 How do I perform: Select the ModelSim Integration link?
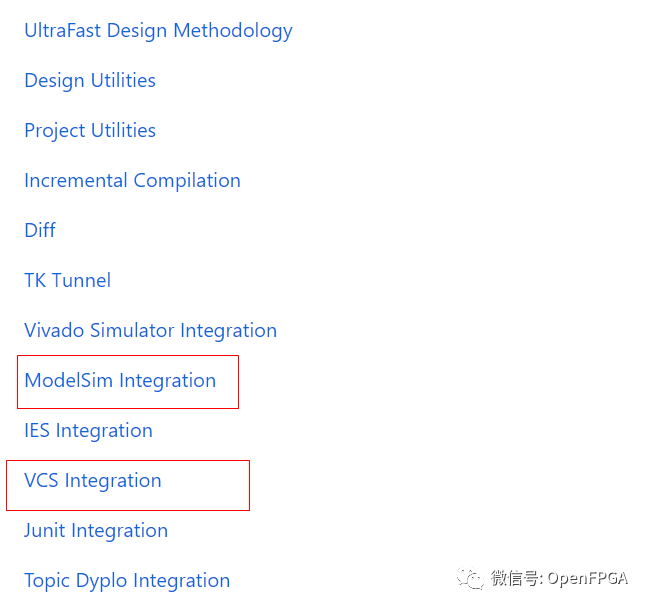(120, 380)
